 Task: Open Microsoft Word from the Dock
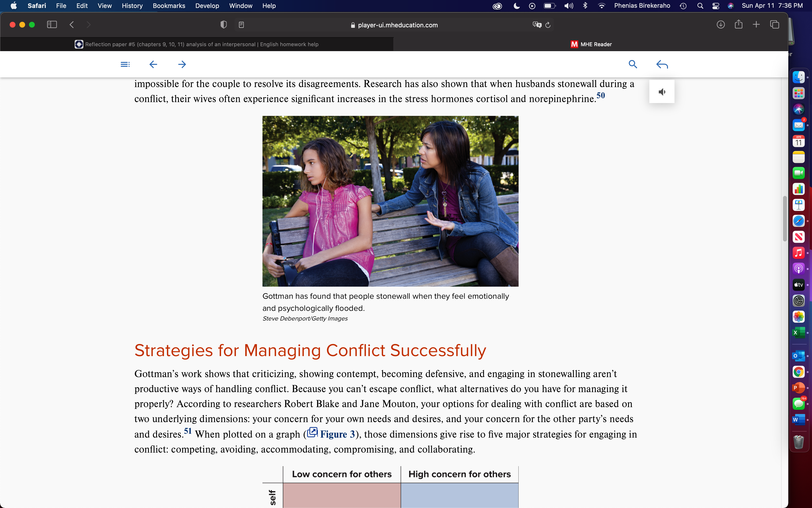(x=798, y=420)
